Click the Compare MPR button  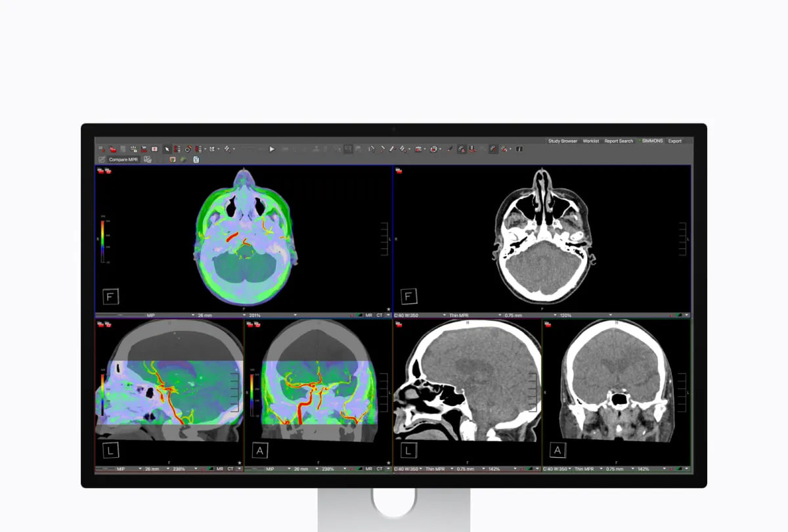pyautogui.click(x=123, y=160)
